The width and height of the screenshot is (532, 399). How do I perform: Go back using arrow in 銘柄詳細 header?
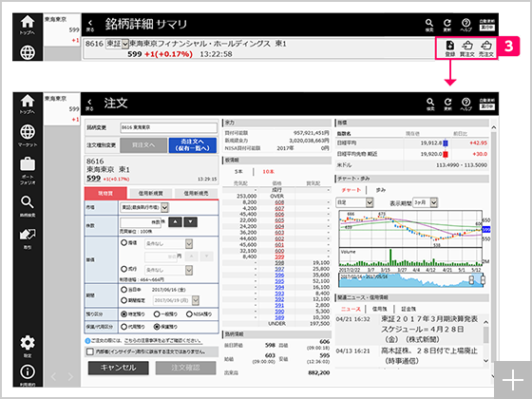coord(90,23)
